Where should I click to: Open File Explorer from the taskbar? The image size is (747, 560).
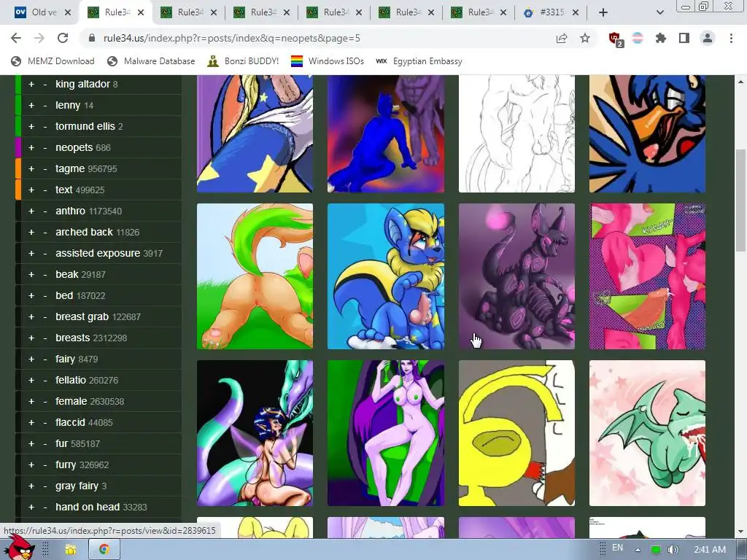(x=71, y=550)
